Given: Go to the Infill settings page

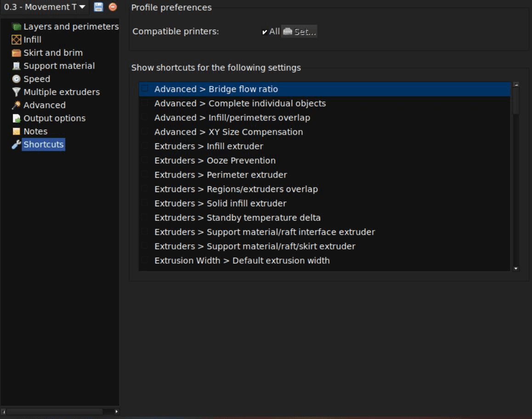Looking at the screenshot, I should [x=32, y=40].
